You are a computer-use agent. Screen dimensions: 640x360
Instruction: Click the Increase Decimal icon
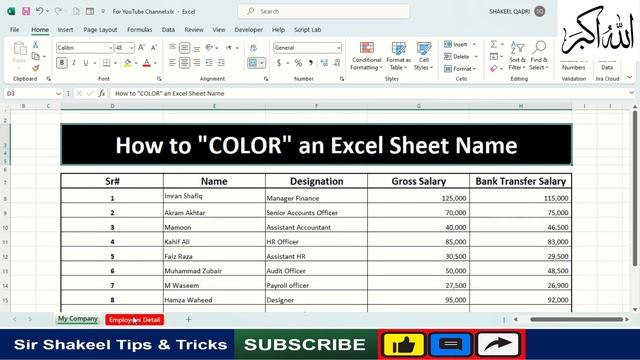pos(324,63)
